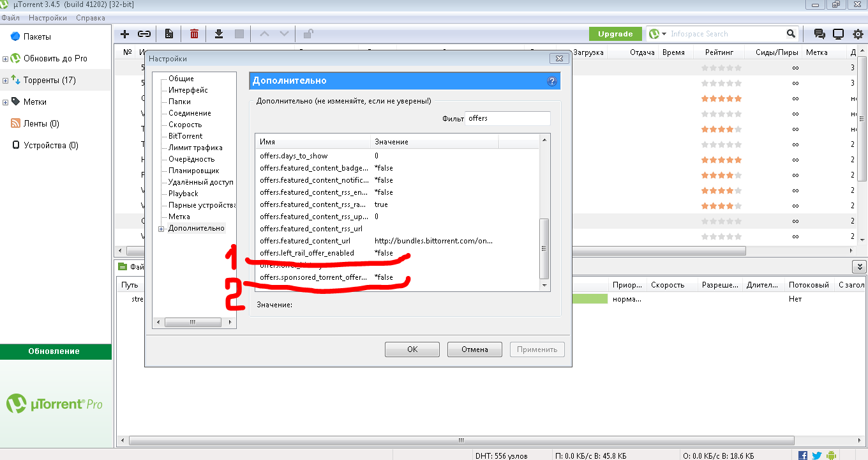This screenshot has height=460, width=868.
Task: Click the Отмена button
Action: pyautogui.click(x=474, y=349)
